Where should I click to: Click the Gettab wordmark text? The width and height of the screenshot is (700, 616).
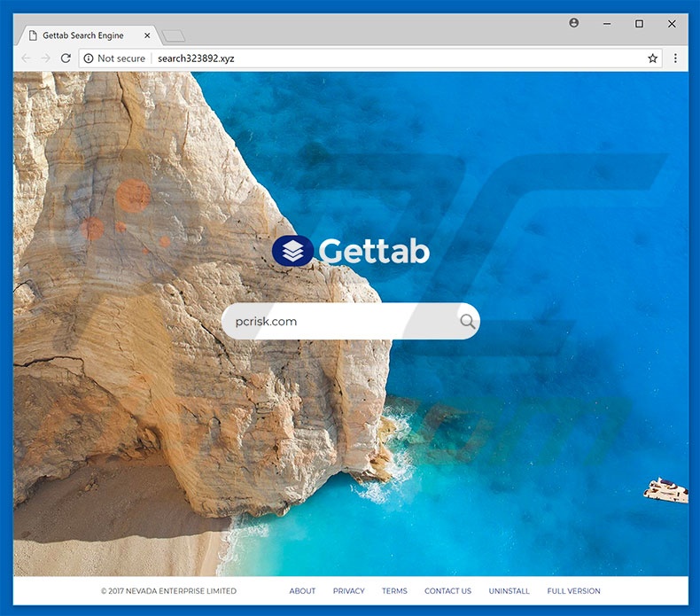click(374, 251)
